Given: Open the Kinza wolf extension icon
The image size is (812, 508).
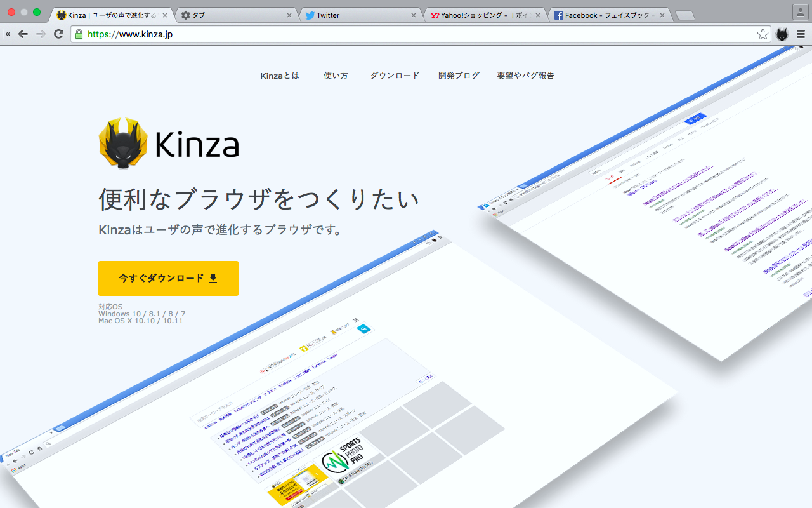Looking at the screenshot, I should click(783, 34).
